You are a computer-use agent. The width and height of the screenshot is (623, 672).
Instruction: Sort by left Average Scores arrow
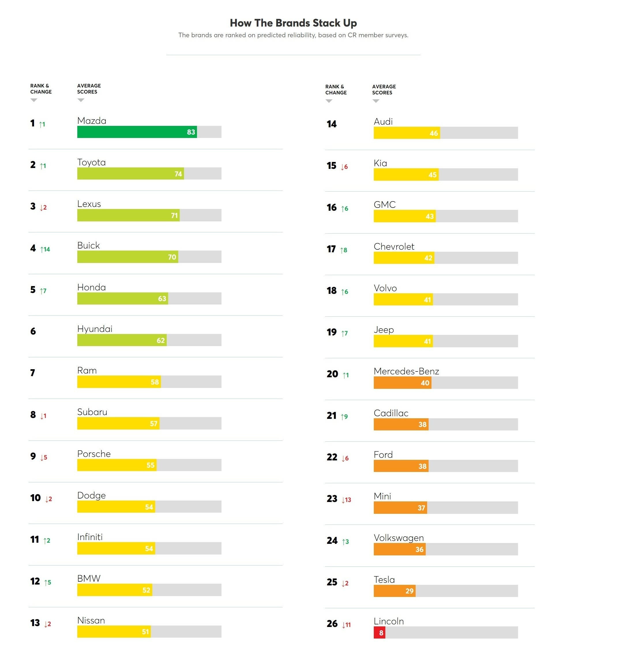(x=80, y=100)
